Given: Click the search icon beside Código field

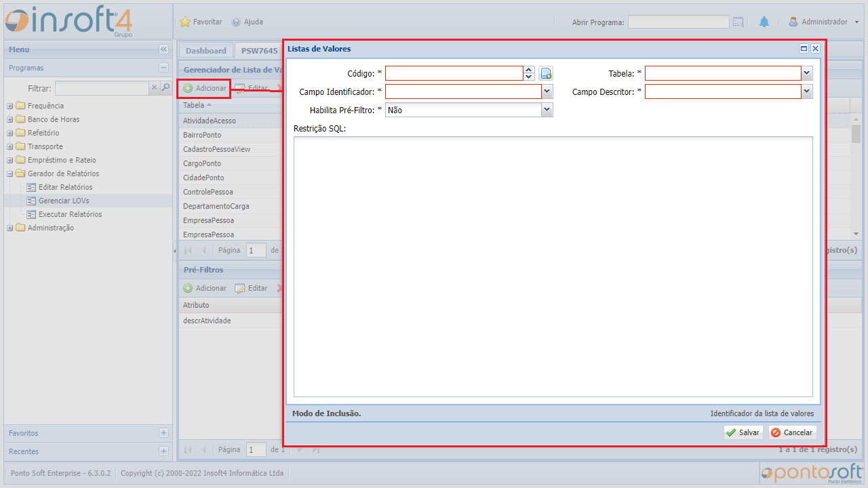Looking at the screenshot, I should (x=546, y=74).
